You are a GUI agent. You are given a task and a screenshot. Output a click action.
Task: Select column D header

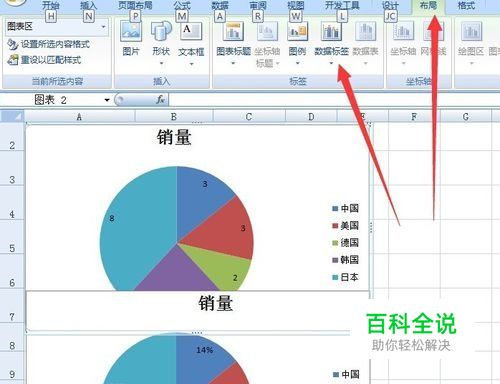pos(311,116)
